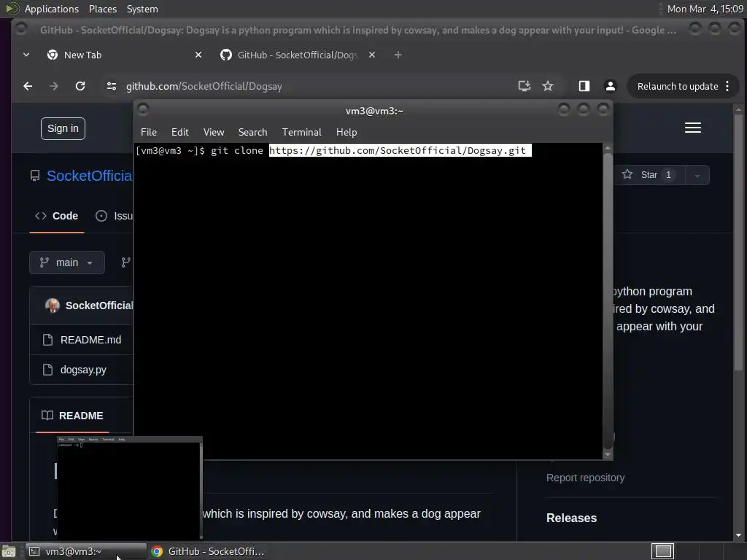Click terminal scrollbar down arrow
The height and width of the screenshot is (560, 747).
click(x=608, y=454)
